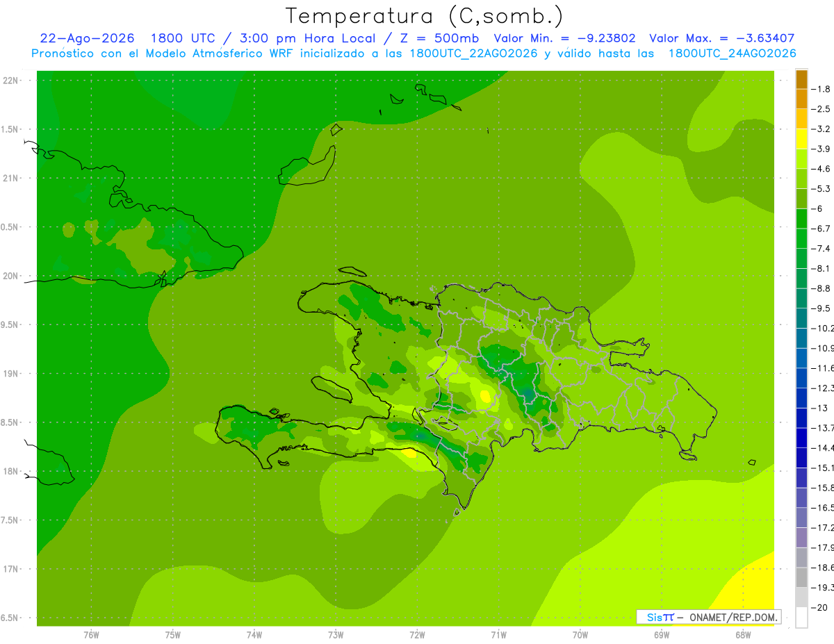Click the "70W" longitude label
834x644 pixels.
coord(580,635)
